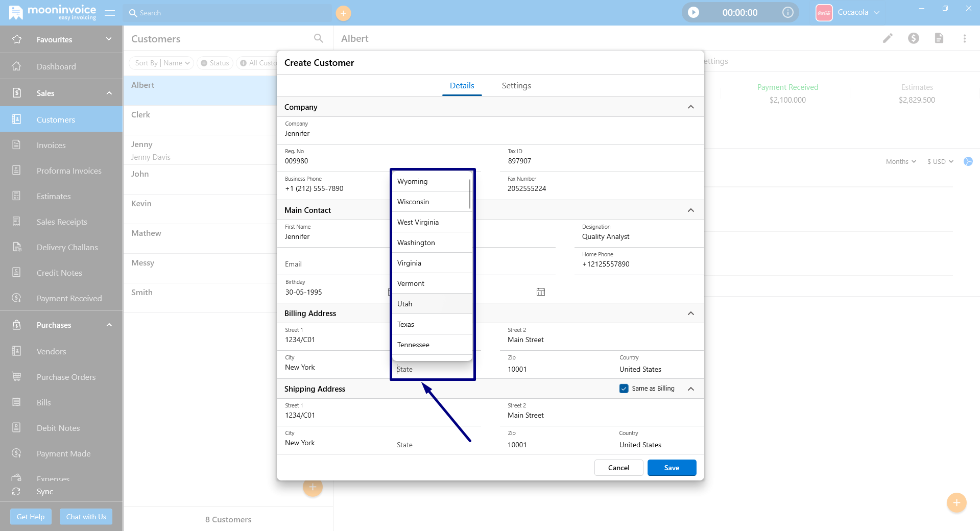The width and height of the screenshot is (980, 531).
Task: Collapse the Shipping Address section
Action: (x=691, y=389)
